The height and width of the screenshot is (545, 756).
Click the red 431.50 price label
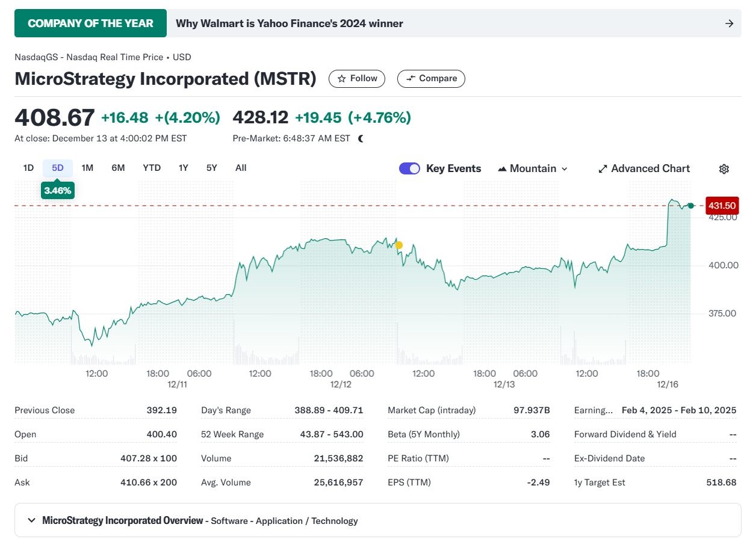click(x=722, y=206)
